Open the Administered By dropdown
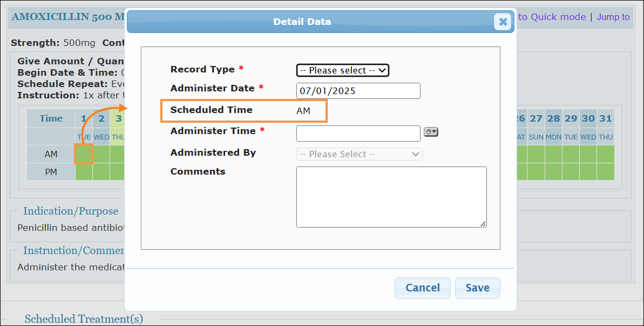 [360, 154]
